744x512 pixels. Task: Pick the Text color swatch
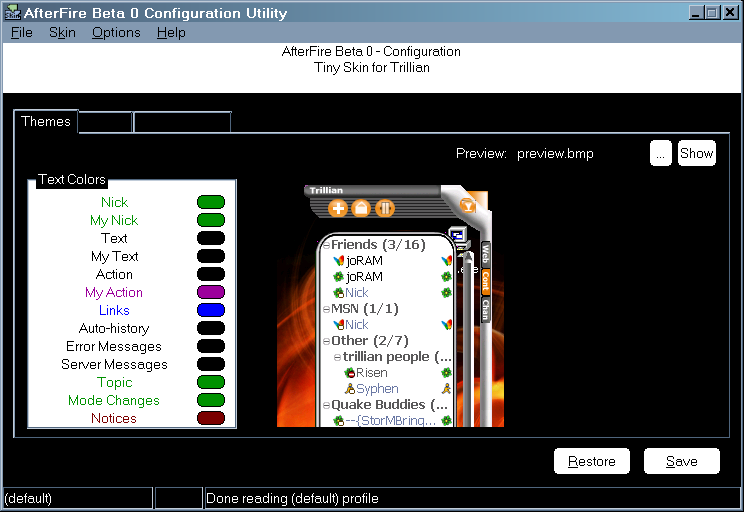[211, 238]
